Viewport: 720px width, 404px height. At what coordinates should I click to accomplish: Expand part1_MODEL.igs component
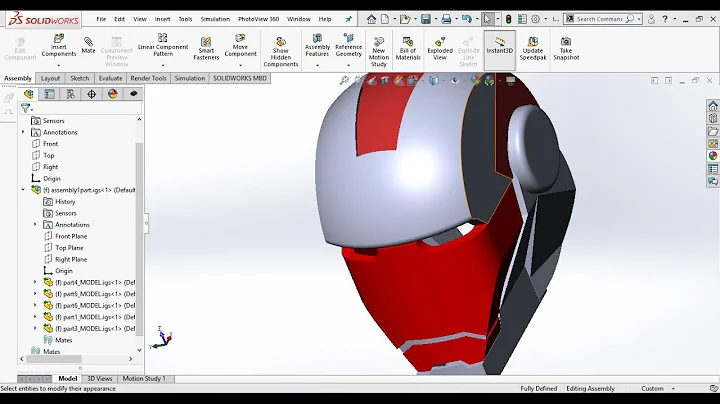tap(35, 317)
